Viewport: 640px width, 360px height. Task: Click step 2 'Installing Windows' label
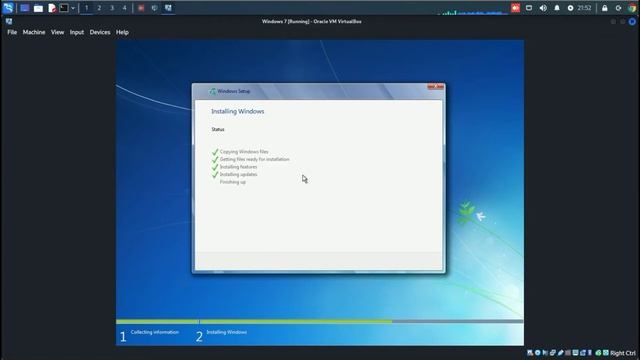[x=227, y=332]
